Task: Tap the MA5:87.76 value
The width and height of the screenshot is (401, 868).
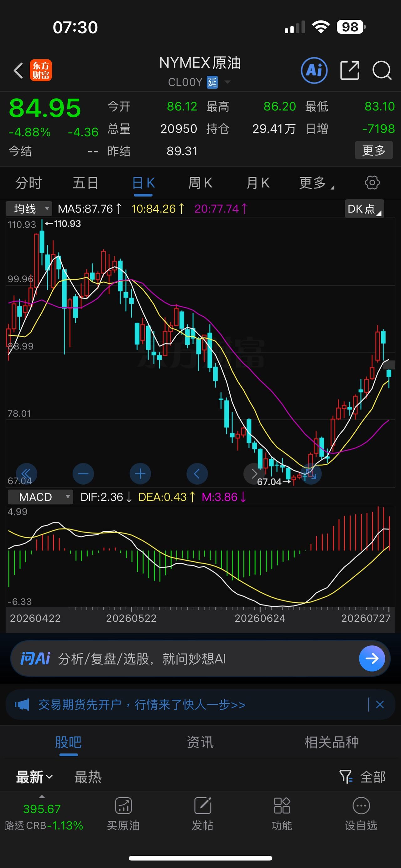Action: click(90, 209)
